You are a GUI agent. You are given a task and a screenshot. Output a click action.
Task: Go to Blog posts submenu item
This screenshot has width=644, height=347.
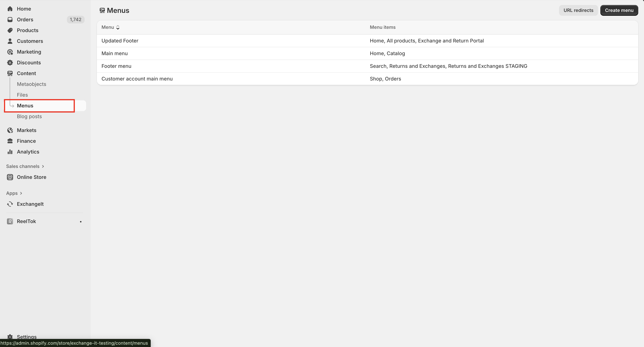click(x=29, y=116)
